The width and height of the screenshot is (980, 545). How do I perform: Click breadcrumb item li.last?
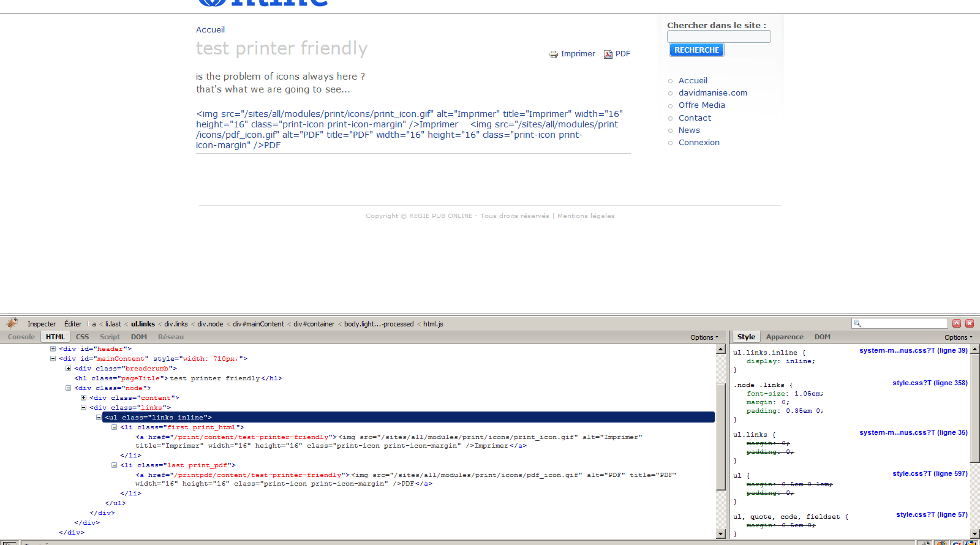[113, 324]
